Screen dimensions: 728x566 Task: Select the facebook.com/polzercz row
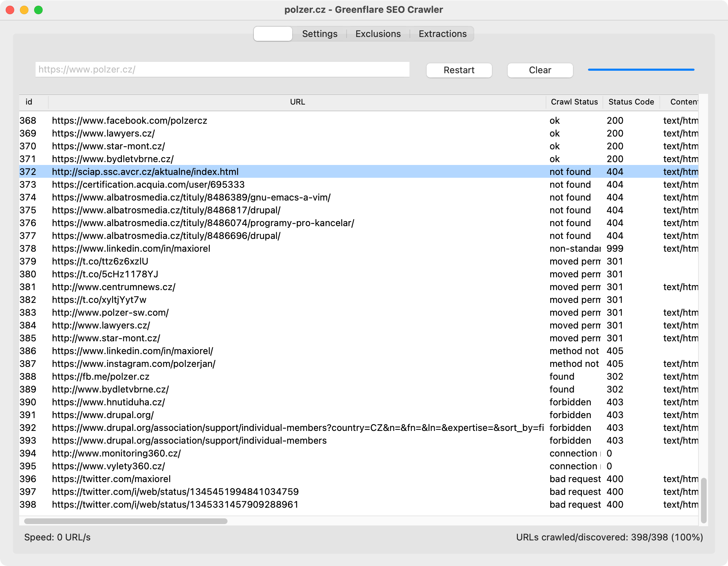[x=129, y=121]
